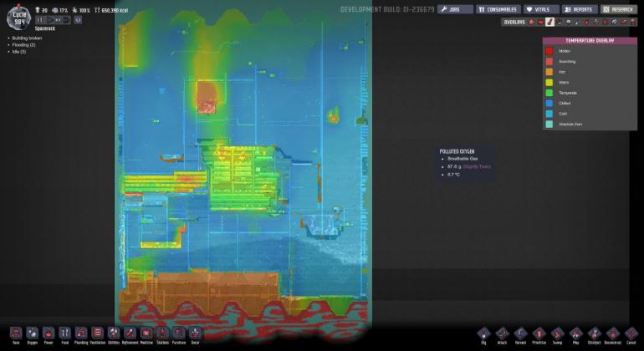644x351 pixels.
Task: Click the Vitals button
Action: pyautogui.click(x=541, y=9)
